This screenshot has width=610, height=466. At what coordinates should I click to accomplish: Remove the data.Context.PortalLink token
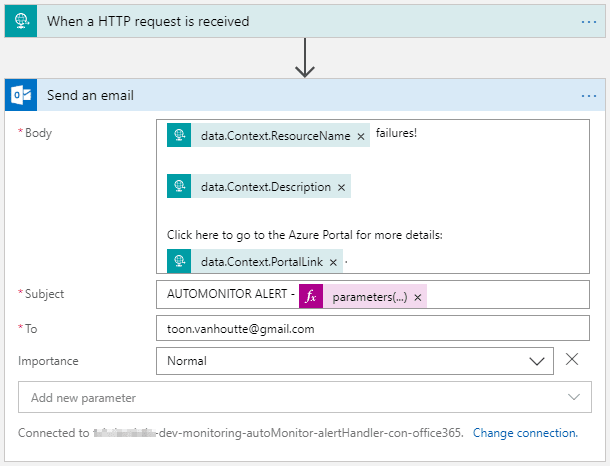tap(333, 263)
